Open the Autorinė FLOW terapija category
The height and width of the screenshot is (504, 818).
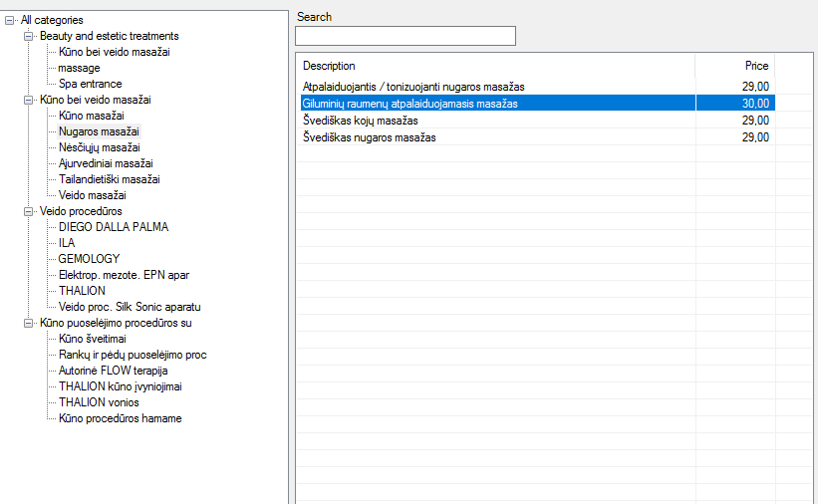tap(113, 371)
